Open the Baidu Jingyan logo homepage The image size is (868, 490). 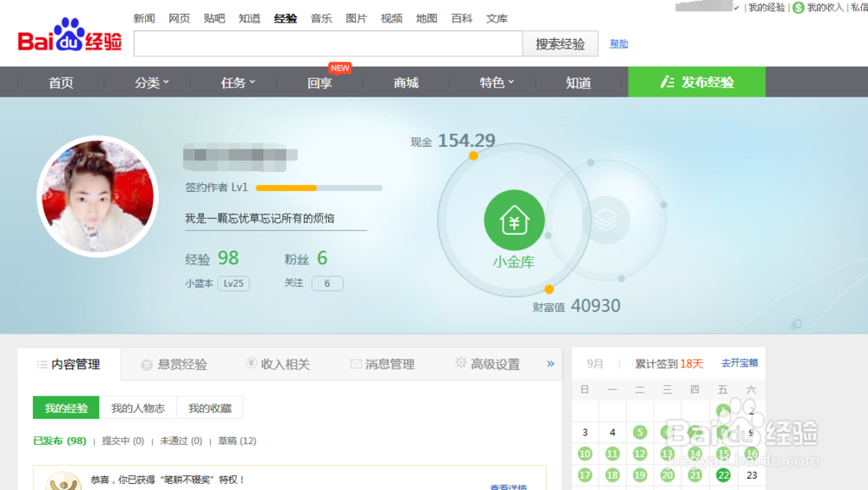coord(69,36)
